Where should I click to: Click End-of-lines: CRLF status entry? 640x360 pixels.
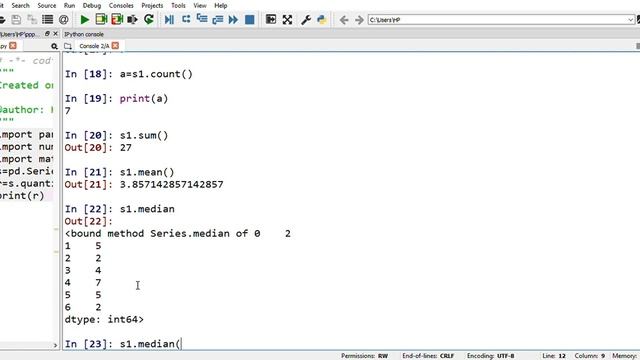tap(428, 356)
